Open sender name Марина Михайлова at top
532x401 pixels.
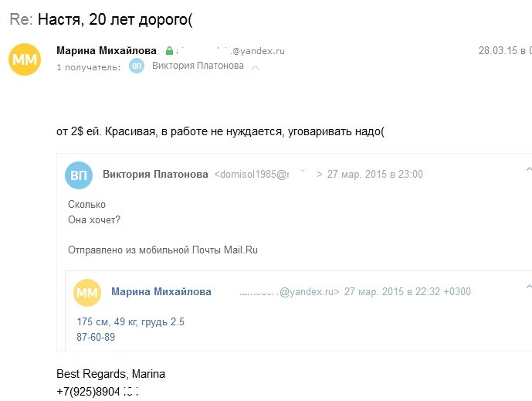pos(107,50)
